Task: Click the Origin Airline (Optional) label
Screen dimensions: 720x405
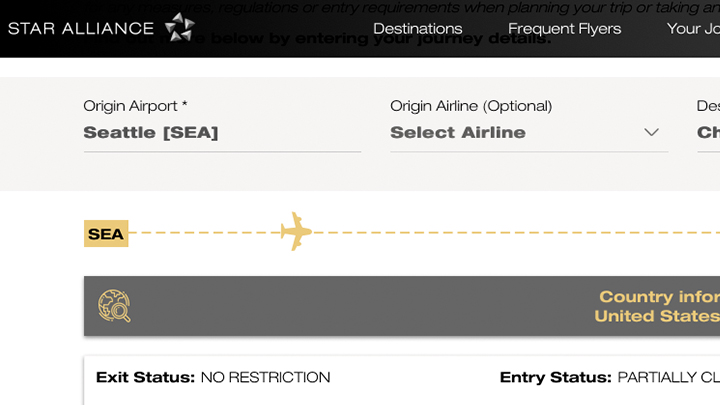Action: click(471, 106)
